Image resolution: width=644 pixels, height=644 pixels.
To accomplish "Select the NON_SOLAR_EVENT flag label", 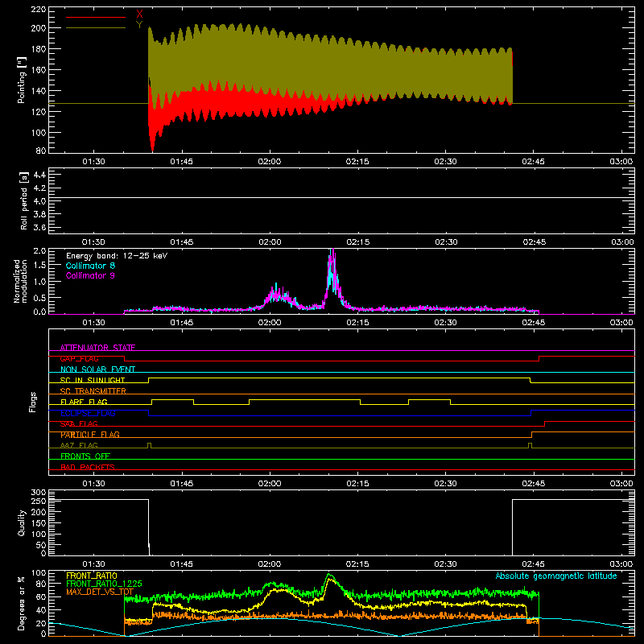I will 97,369.
